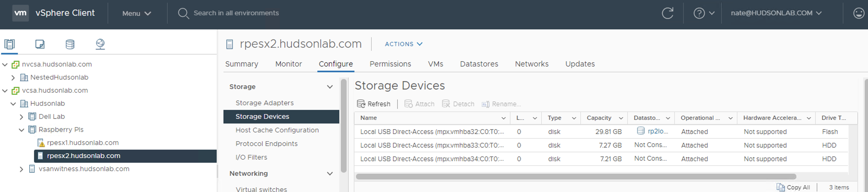This screenshot has height=192, width=868.
Task: Open the Summary tab
Action: (242, 64)
